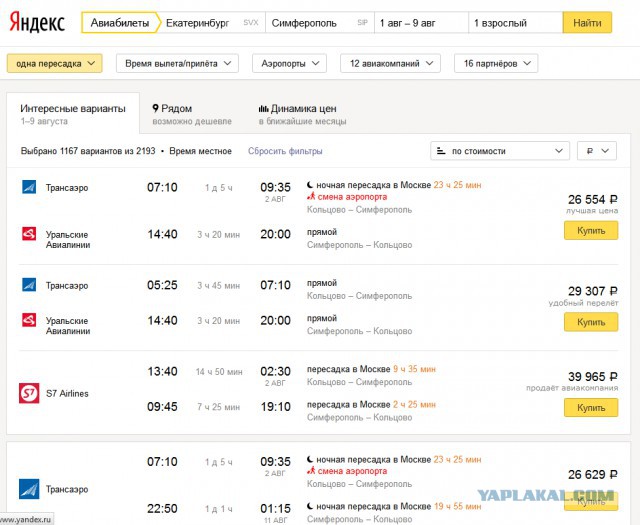Click the удобный перелёт label

(583, 303)
